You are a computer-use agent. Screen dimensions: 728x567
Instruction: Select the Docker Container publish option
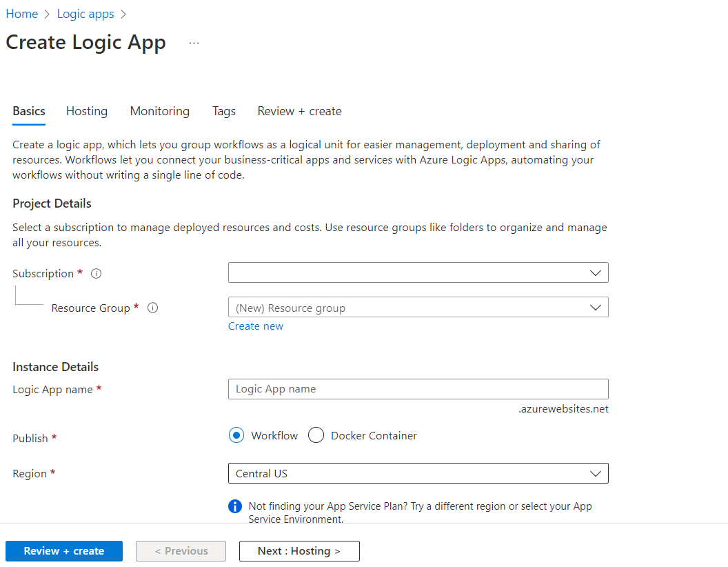coord(316,435)
